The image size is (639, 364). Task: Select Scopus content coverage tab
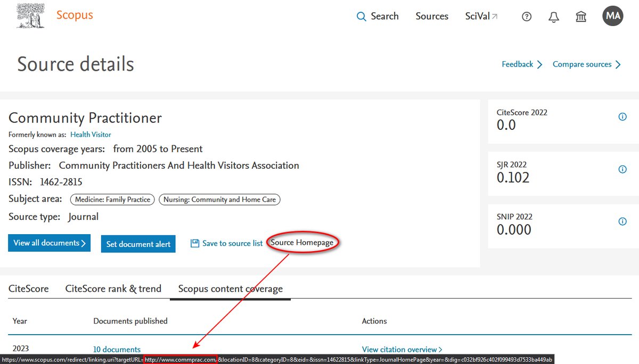[230, 289]
